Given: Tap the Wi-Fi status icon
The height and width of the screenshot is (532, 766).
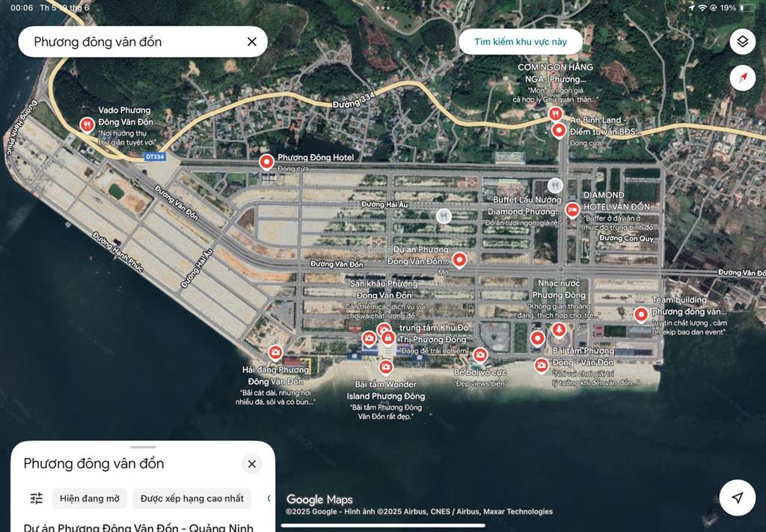Looking at the screenshot, I should coord(702,7).
